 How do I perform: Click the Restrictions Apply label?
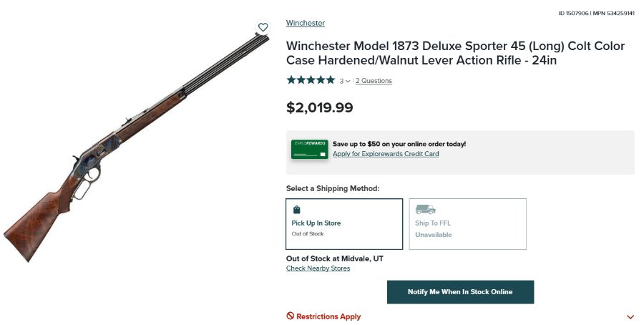pos(328,316)
